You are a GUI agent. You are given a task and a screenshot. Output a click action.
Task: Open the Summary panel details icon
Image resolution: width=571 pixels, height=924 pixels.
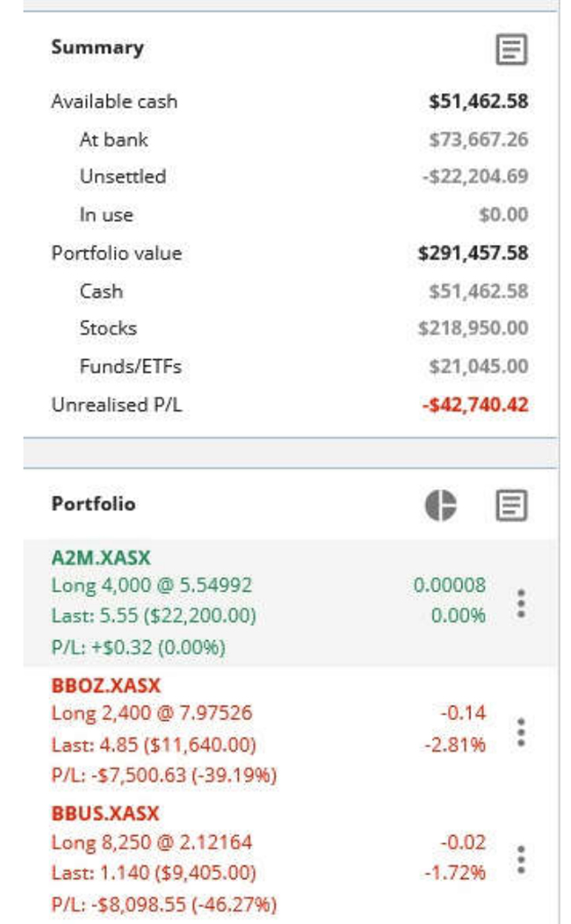coord(511,49)
